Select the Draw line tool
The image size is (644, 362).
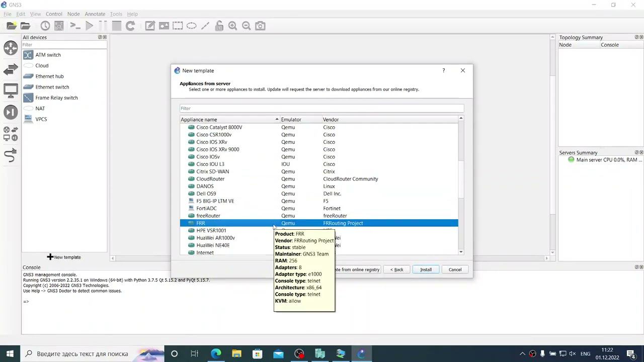(x=205, y=26)
